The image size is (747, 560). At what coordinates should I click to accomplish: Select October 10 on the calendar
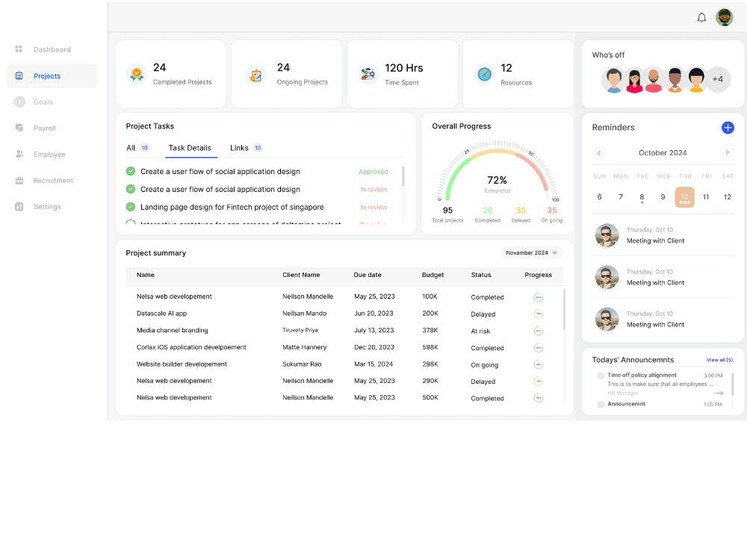(684, 197)
